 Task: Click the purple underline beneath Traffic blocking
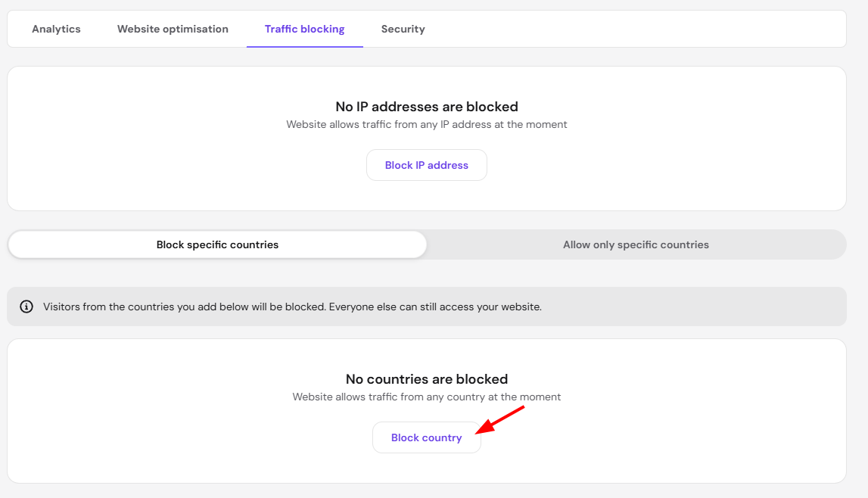(305, 46)
